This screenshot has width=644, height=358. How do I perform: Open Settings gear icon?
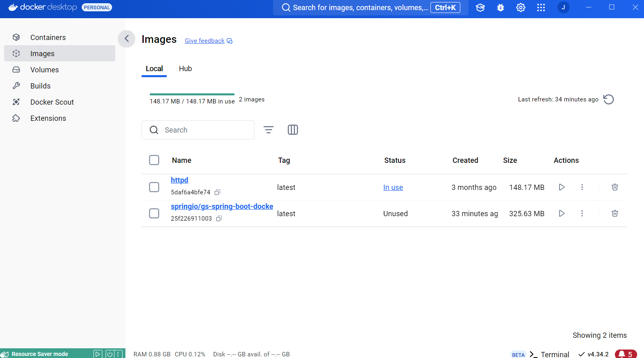(x=521, y=8)
